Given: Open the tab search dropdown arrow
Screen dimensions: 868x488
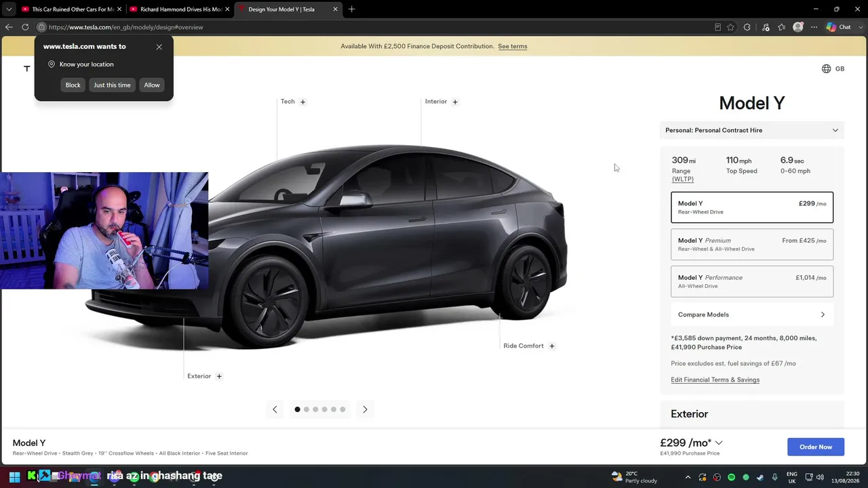Looking at the screenshot, I should tap(9, 9).
